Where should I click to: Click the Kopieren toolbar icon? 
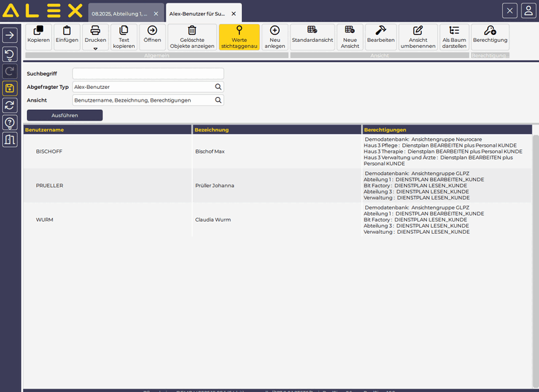click(x=38, y=31)
